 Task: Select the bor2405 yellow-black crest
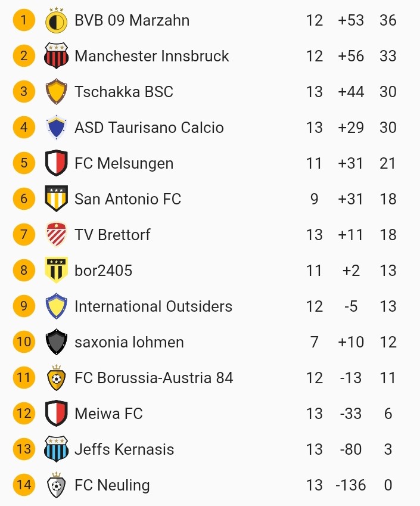tap(57, 271)
